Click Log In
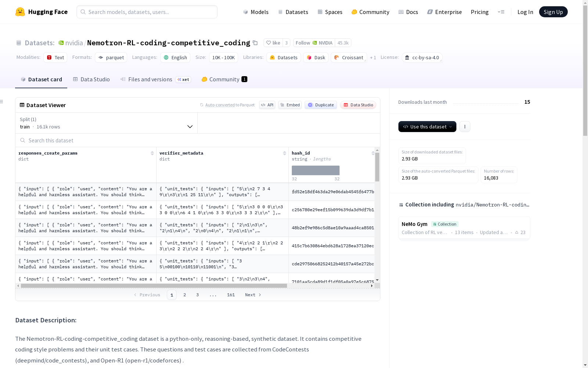 point(525,12)
